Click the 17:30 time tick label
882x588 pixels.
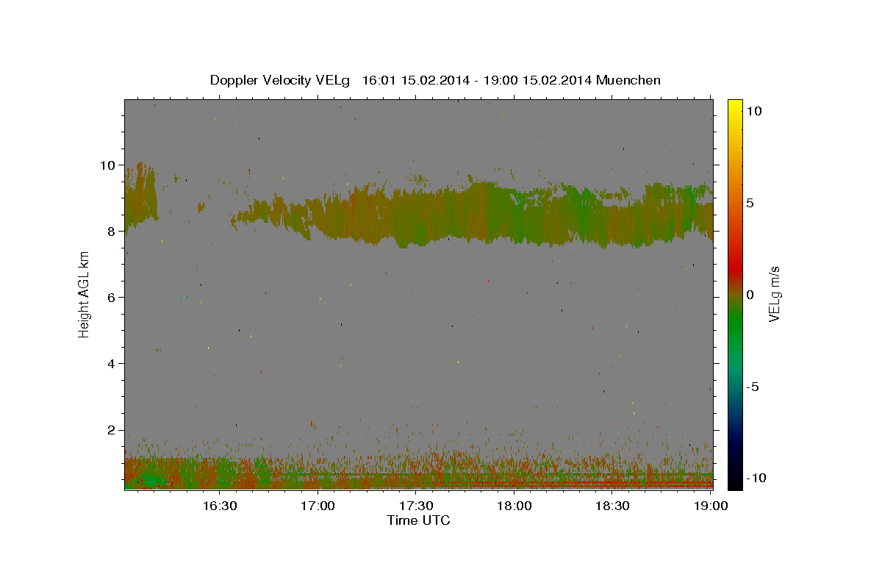[416, 506]
